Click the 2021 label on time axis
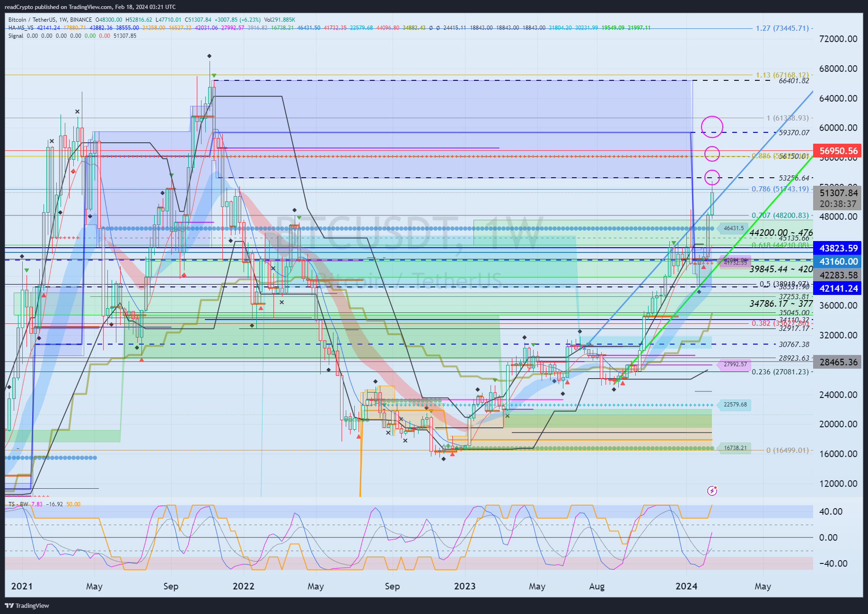Image resolution: width=868 pixels, height=614 pixels. point(22,586)
